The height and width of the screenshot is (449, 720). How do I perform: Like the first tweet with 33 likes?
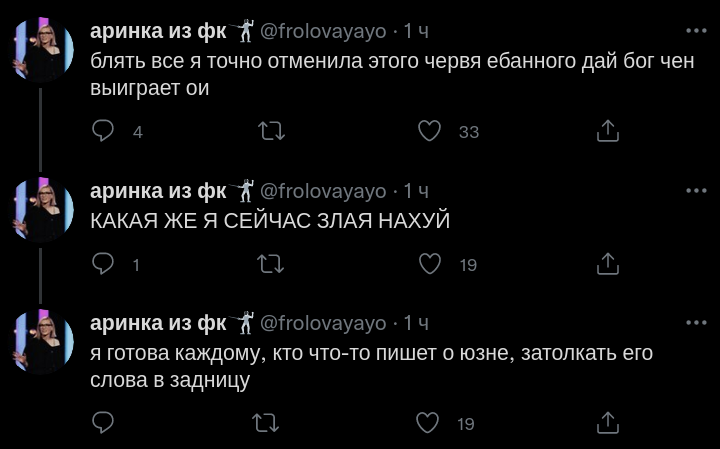(429, 131)
